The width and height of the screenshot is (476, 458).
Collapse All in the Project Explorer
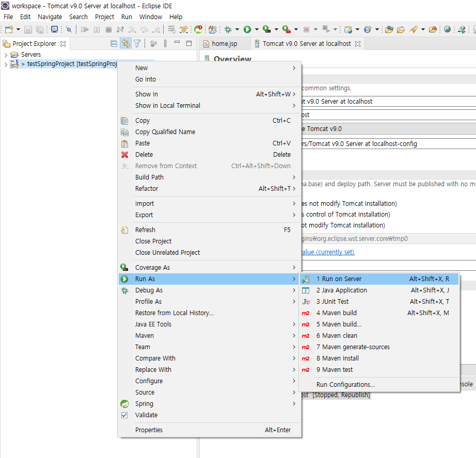tap(114, 44)
